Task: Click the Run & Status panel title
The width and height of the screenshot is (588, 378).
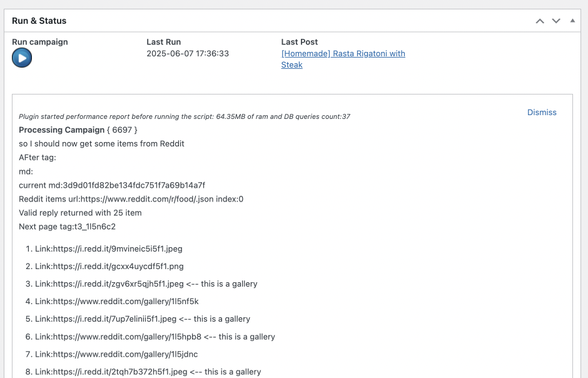Action: [x=39, y=21]
